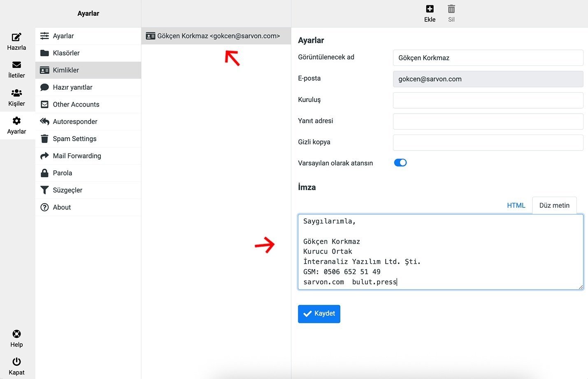The image size is (588, 379).
Task: Switch to HTML signature tab
Action: click(x=516, y=205)
